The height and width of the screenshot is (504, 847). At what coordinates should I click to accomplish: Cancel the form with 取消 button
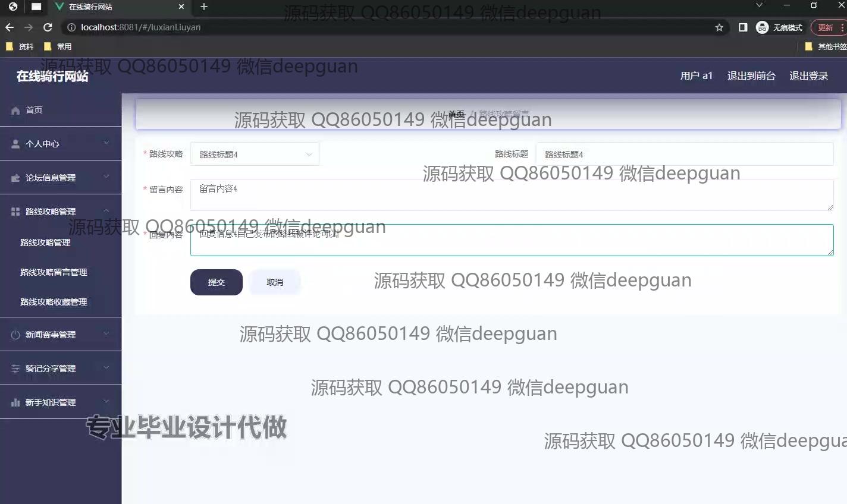click(275, 282)
